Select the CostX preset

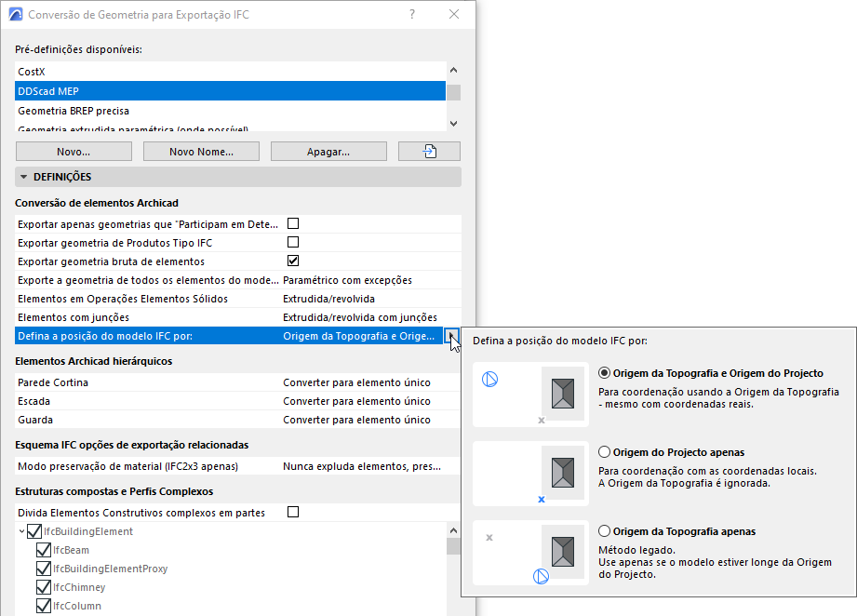(x=230, y=72)
